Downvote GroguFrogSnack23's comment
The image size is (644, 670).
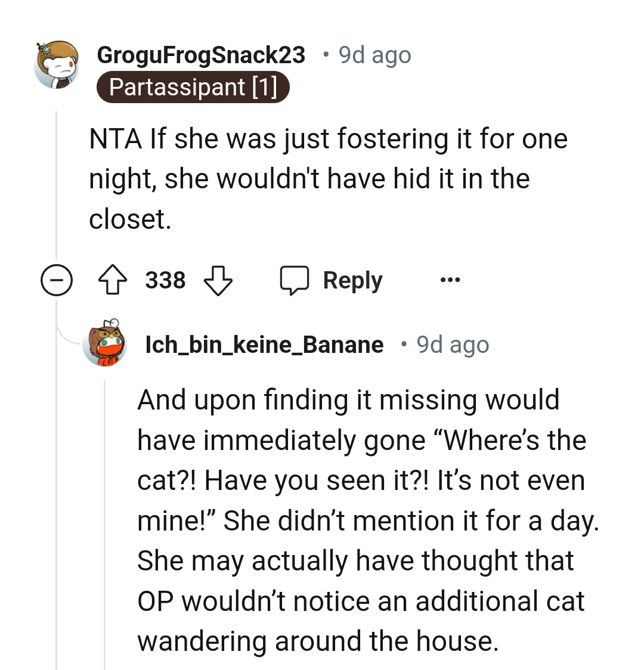click(218, 280)
